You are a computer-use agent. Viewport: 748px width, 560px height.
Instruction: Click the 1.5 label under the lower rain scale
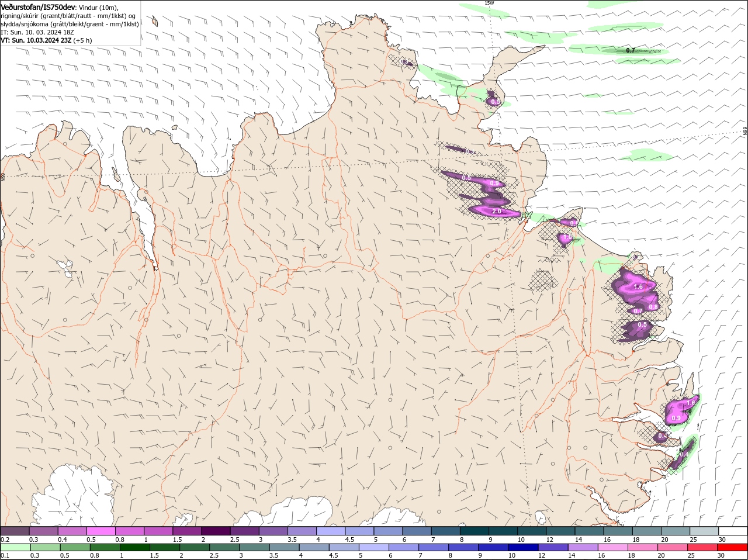(x=154, y=555)
